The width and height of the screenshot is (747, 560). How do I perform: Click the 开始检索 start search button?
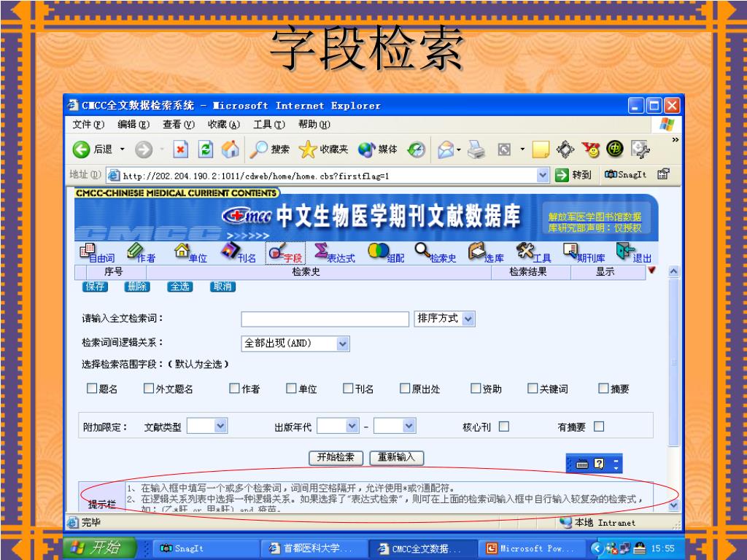pos(336,458)
